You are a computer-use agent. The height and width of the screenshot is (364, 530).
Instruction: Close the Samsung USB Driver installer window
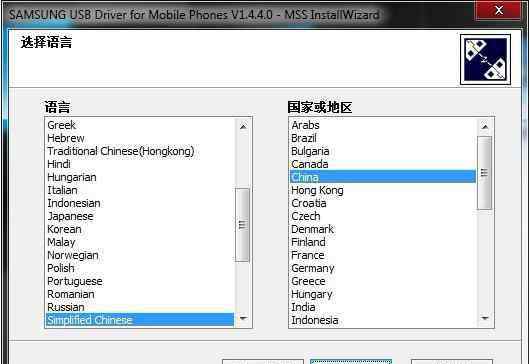(x=498, y=11)
